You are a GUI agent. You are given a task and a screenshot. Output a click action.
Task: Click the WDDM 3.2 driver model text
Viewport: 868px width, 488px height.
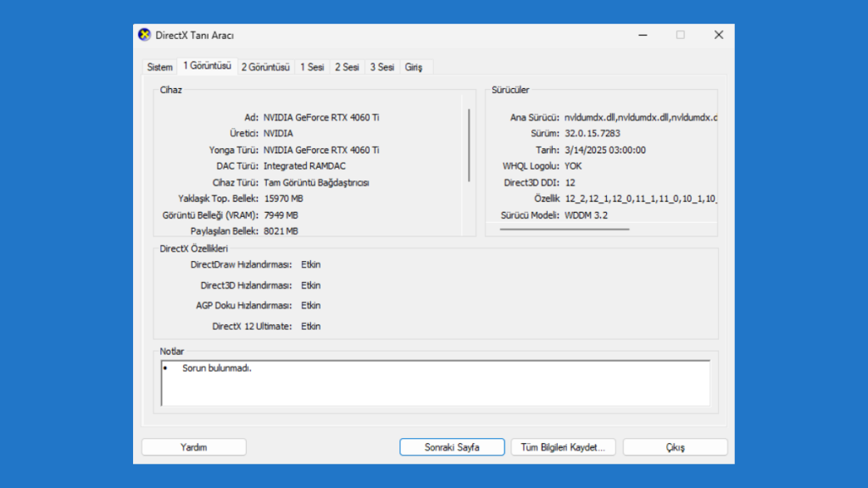[x=586, y=215]
